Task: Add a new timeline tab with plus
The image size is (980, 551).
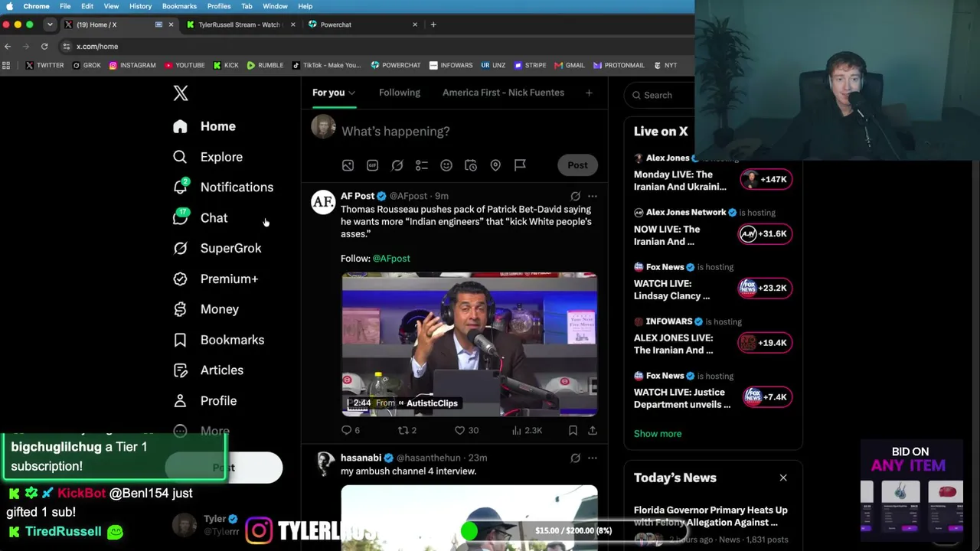Action: pos(589,93)
